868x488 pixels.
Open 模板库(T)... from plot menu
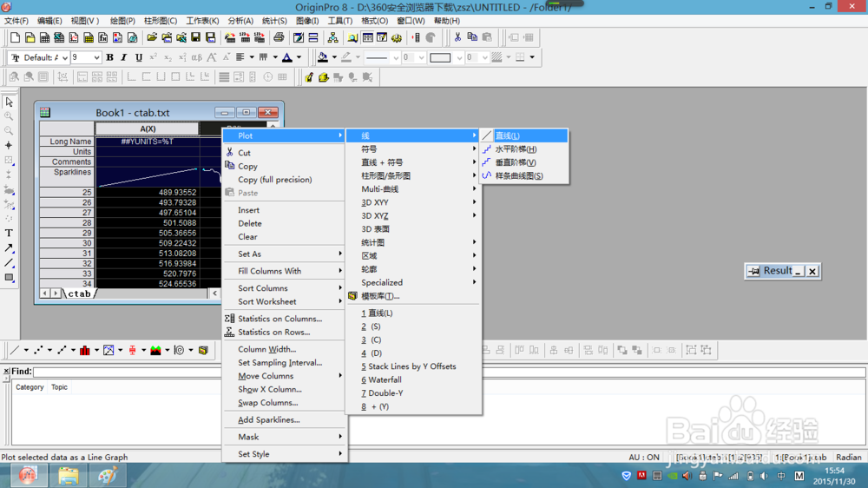(x=413, y=296)
